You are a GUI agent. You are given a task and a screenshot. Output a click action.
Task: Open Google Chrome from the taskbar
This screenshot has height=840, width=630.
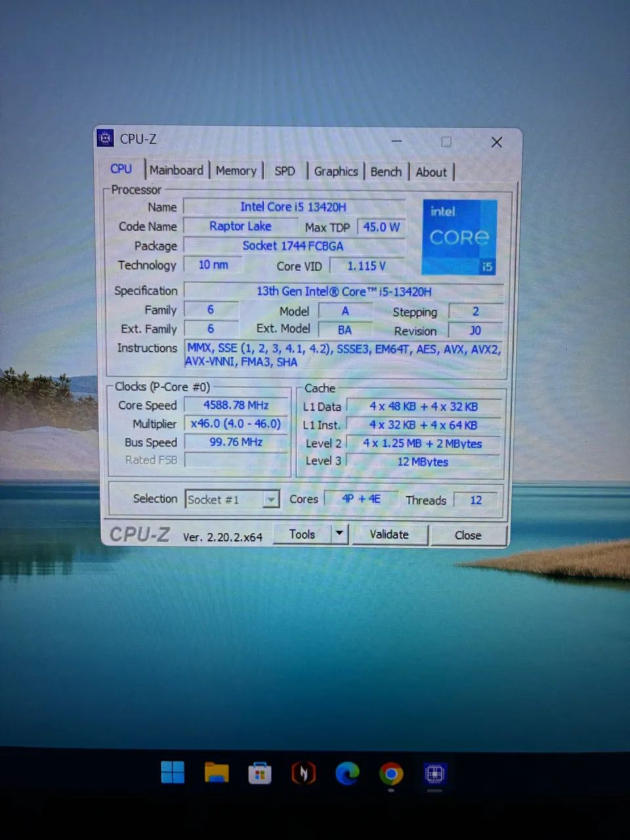pyautogui.click(x=391, y=774)
